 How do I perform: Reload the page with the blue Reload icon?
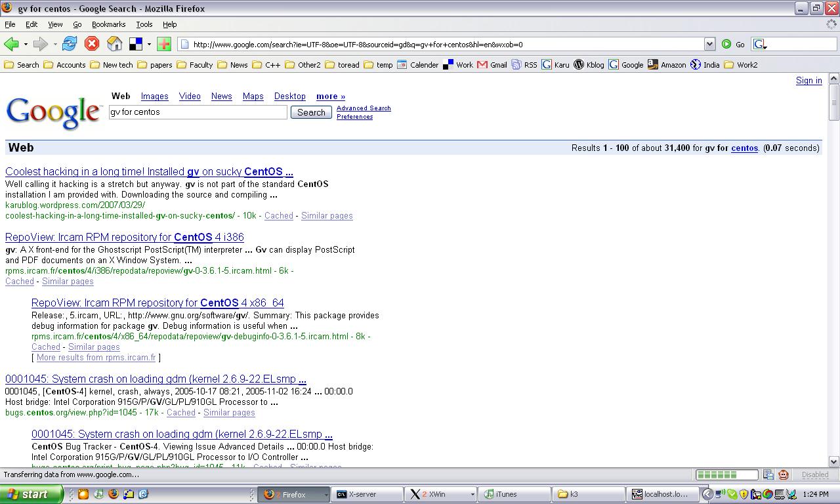70,44
